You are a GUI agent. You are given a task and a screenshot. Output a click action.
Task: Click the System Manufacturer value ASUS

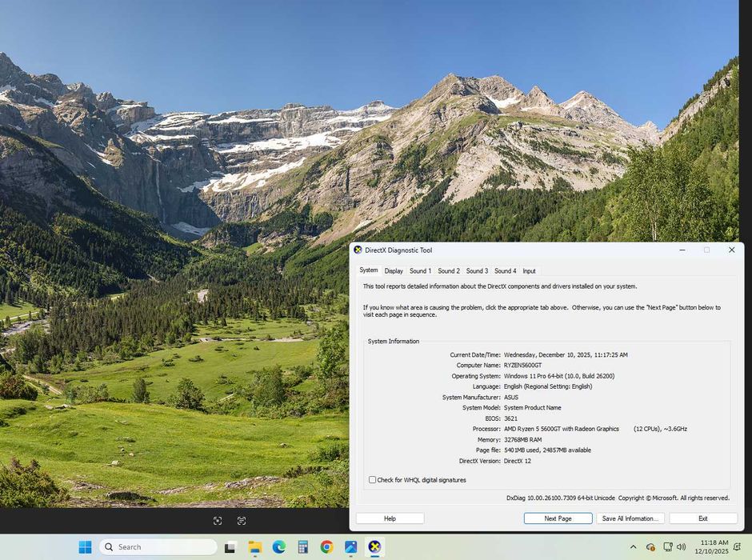point(511,398)
